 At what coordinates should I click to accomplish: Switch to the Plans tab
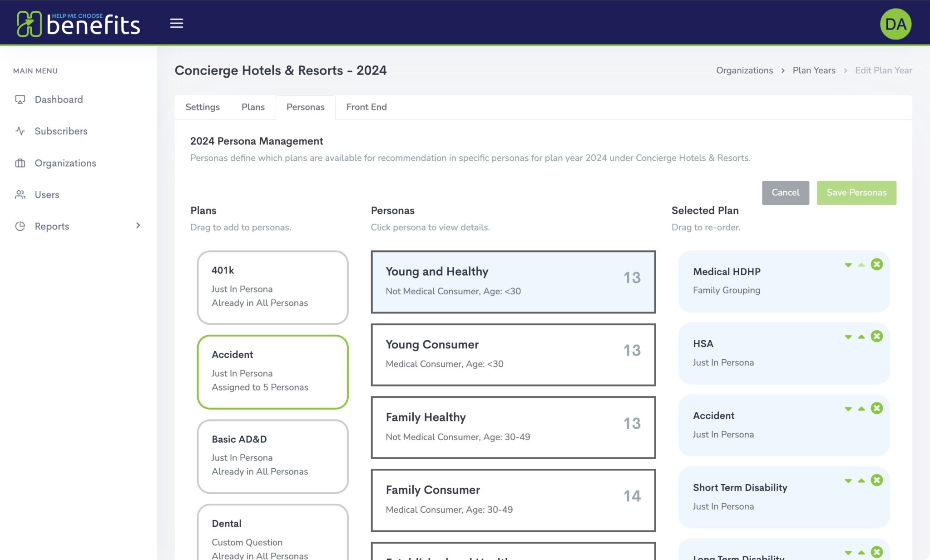pyautogui.click(x=253, y=107)
